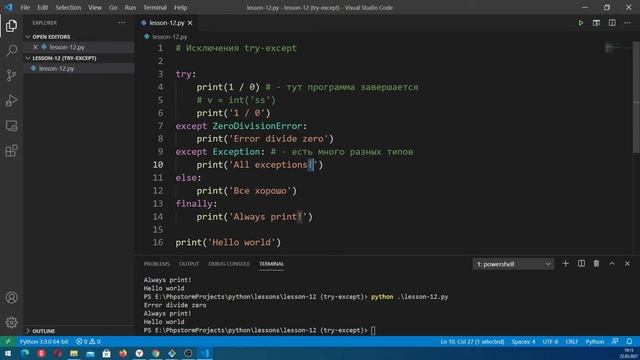Image resolution: width=640 pixels, height=360 pixels.
Task: Click the VS Code taskbar icon
Action: (x=205, y=353)
